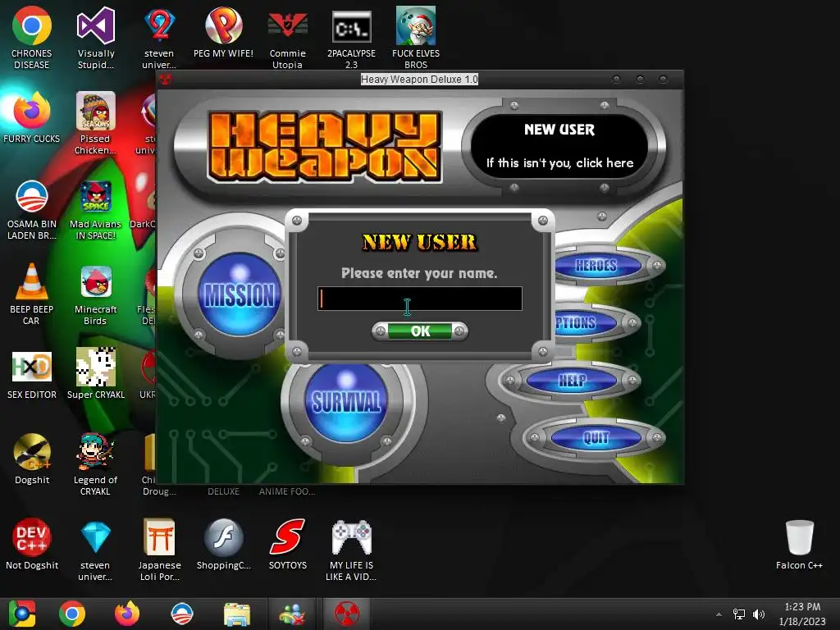Open File Explorer from the taskbar
Viewport: 840px width, 630px height.
click(237, 614)
